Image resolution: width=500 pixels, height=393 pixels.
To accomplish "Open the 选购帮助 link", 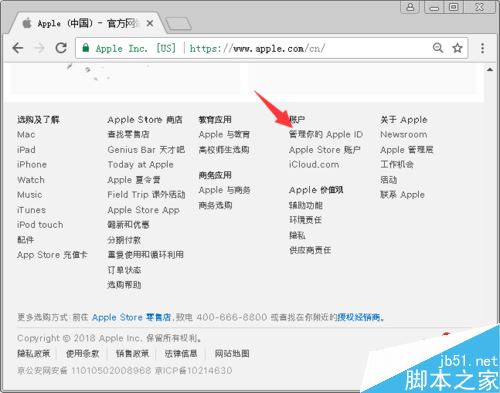I will [124, 285].
